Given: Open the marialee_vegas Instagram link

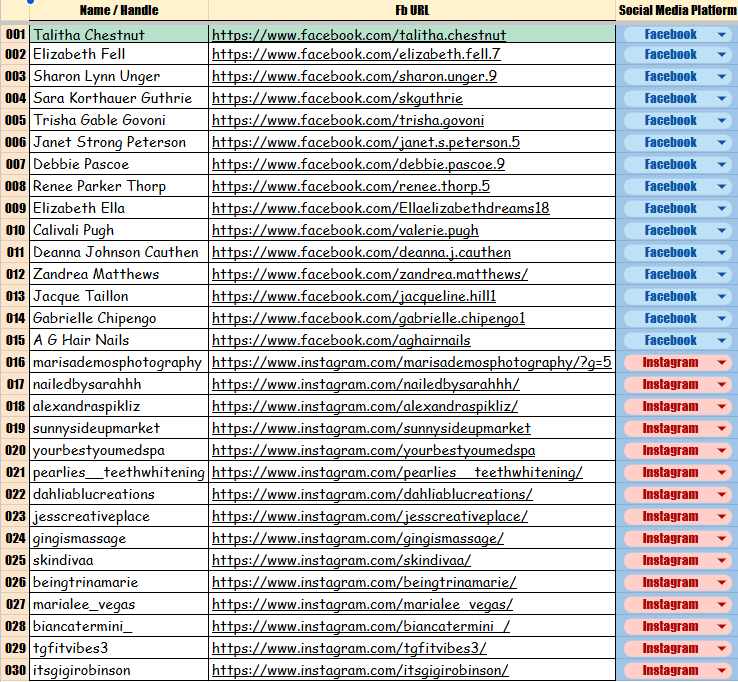Looking at the screenshot, I should [x=362, y=604].
